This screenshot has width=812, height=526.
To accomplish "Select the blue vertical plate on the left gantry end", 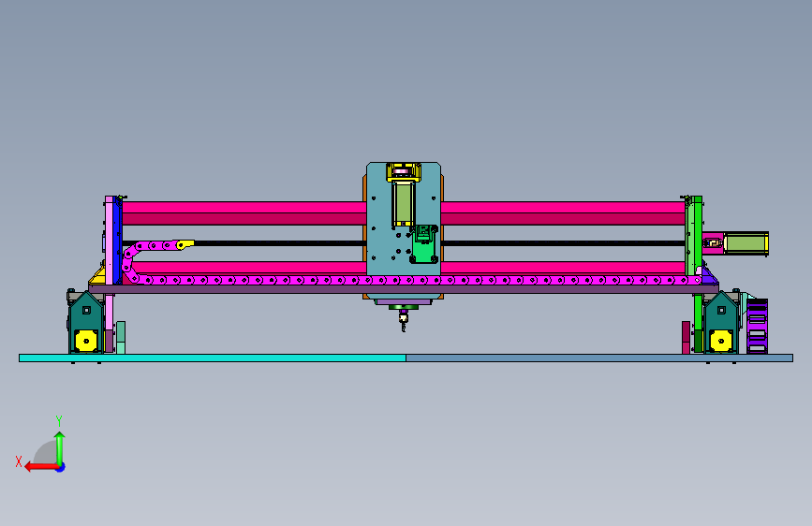I will [118, 240].
